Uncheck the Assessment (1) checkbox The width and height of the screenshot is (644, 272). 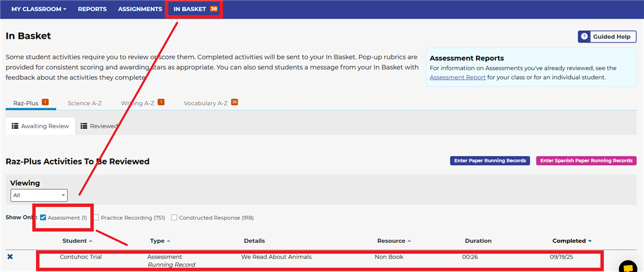pos(43,218)
